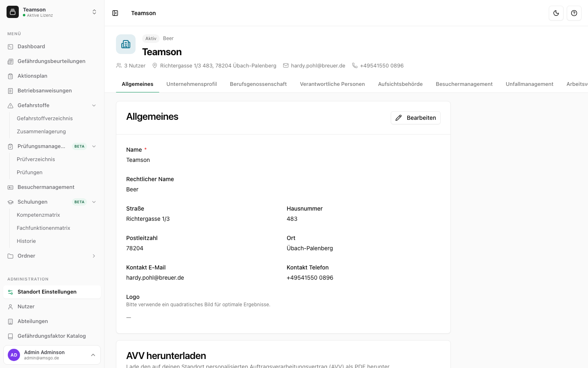Image resolution: width=588 pixels, height=368 pixels.
Task: Click the Ordner folder icon
Action: coord(11,256)
